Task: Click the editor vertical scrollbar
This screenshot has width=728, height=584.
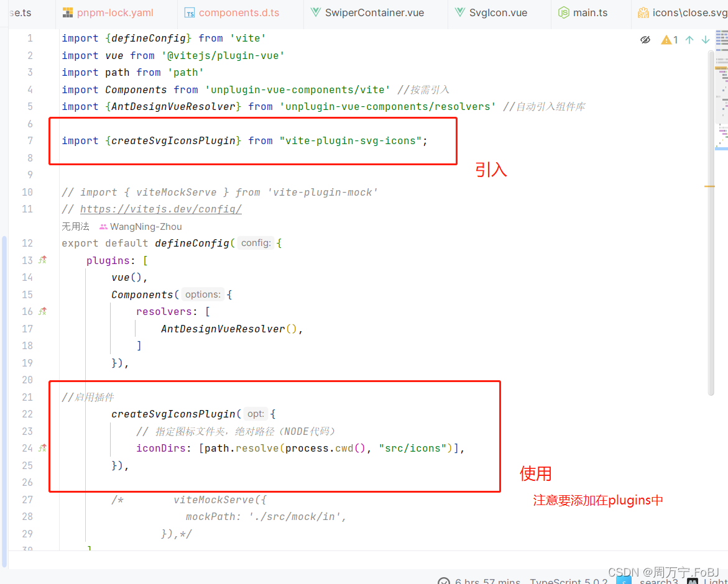Action: click(711, 222)
